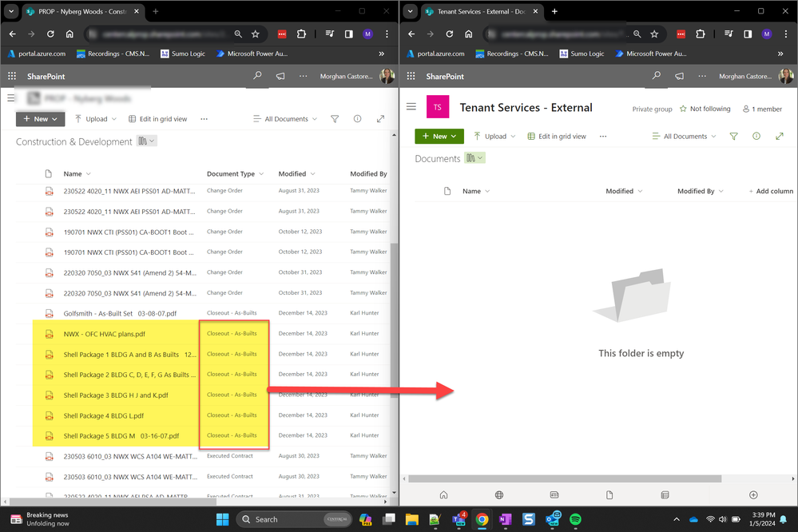The height and width of the screenshot is (532, 798).
Task: Click the plus circle icon in right bottom bar
Action: tap(753, 494)
